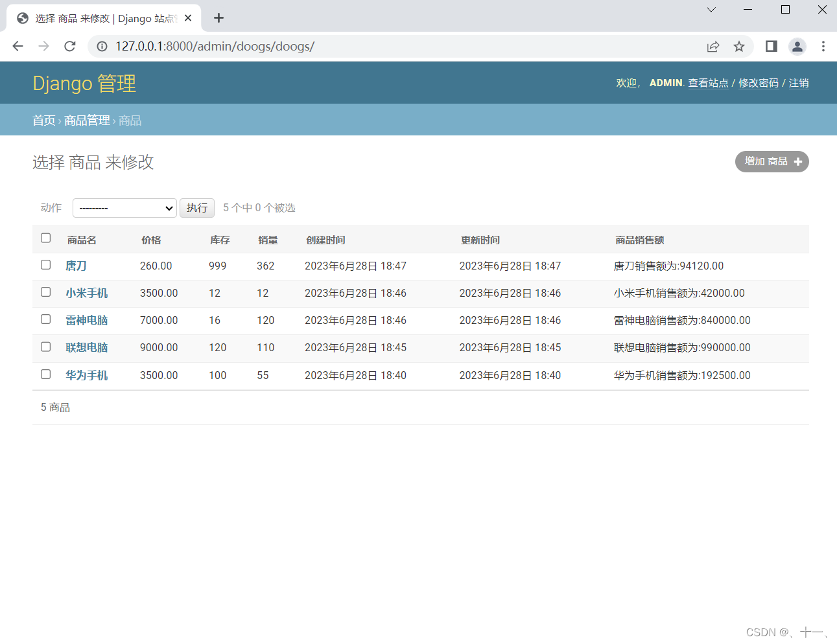Screen dimensions: 837x644
Task: Click 小米手机销售额为:42000.00 cell
Action: click(679, 293)
